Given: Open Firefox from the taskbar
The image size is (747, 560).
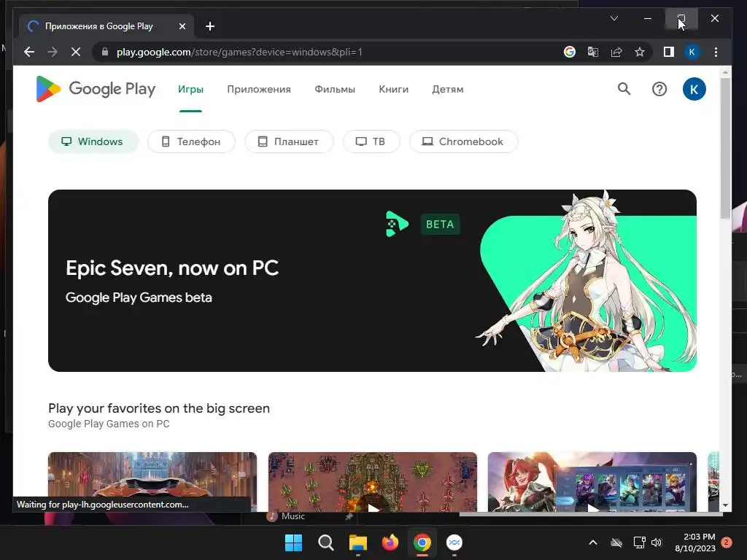Looking at the screenshot, I should pyautogui.click(x=390, y=542).
